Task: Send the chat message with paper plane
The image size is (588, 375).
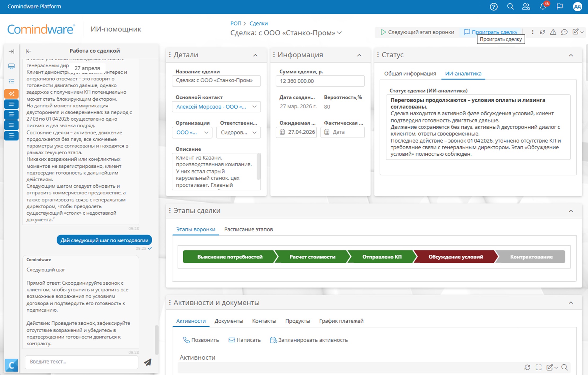Action: tap(148, 362)
